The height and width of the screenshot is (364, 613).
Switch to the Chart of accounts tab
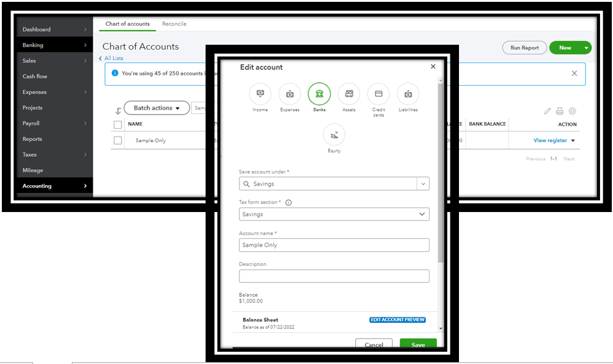[128, 24]
